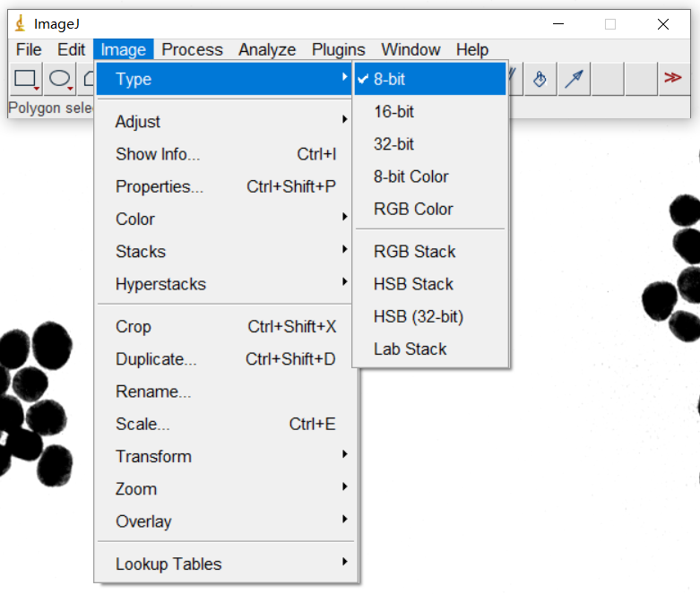The height and width of the screenshot is (594, 700).
Task: Pick the Color picker dropper tool
Action: (574, 79)
